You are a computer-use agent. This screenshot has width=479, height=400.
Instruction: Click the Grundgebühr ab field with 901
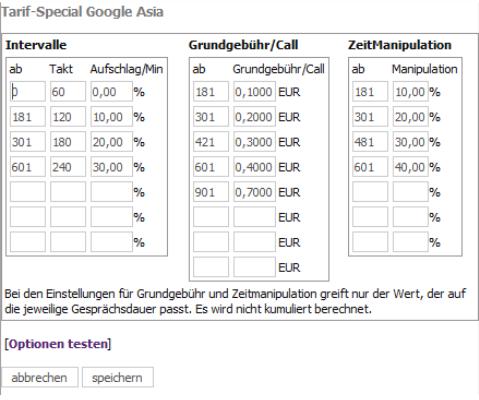coord(211,192)
